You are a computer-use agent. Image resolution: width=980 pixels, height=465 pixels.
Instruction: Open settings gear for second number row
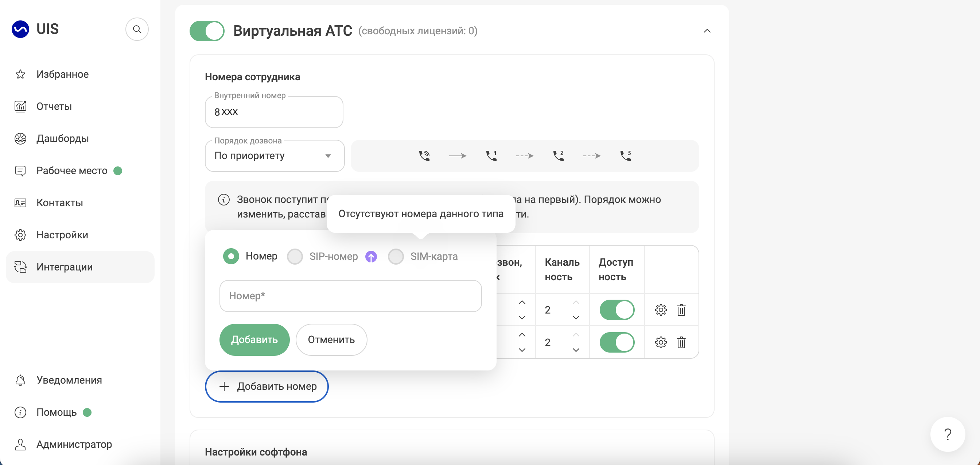click(660, 342)
